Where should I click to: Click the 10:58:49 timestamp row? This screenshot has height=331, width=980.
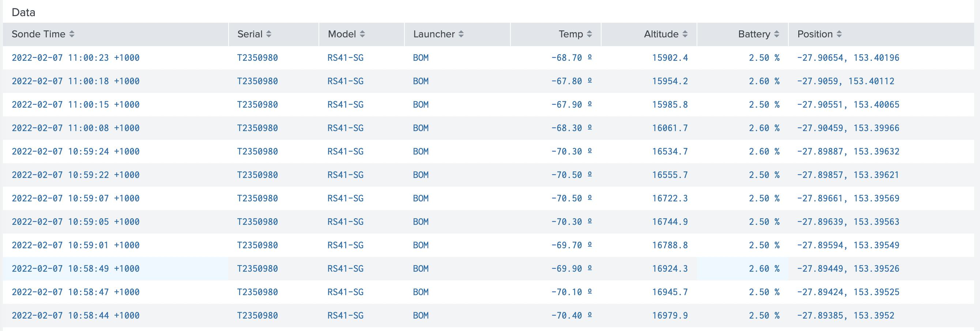click(x=75, y=268)
